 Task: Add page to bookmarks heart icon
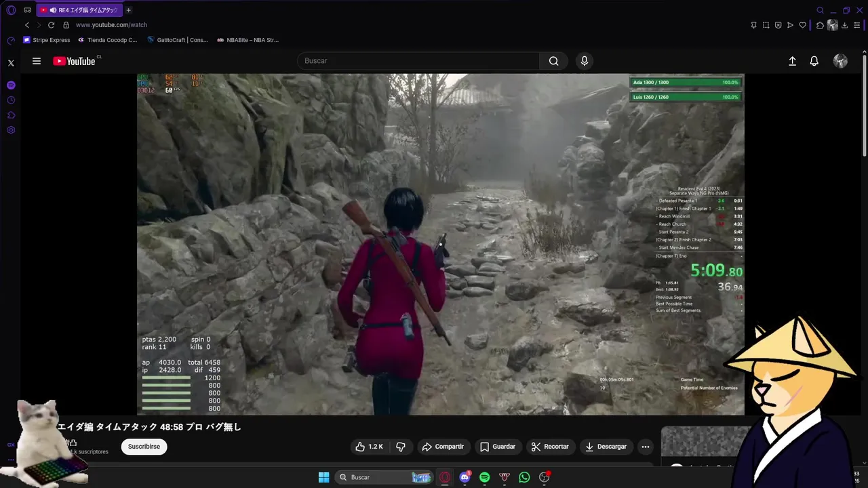point(802,25)
